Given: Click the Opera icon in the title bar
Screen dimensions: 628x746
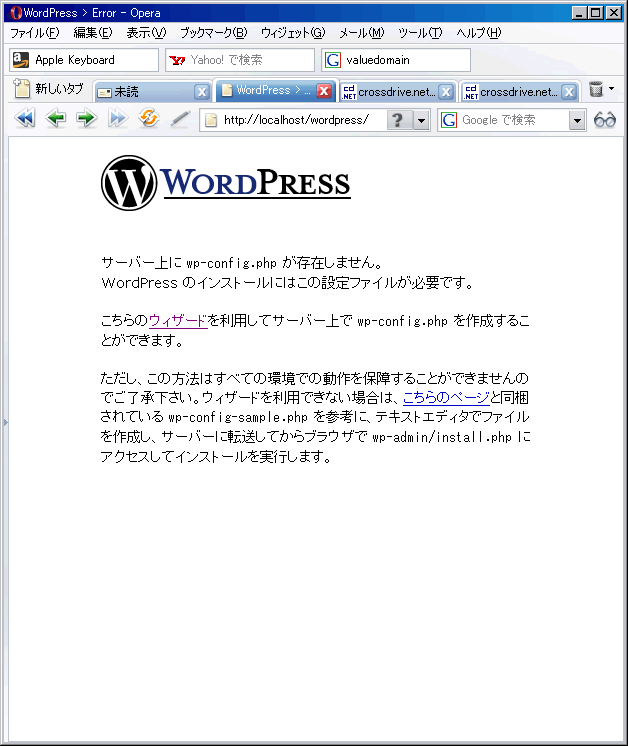Looking at the screenshot, I should (16, 13).
